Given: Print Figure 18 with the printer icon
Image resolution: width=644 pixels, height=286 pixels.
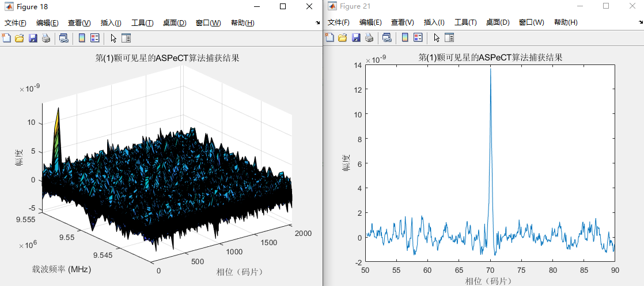Looking at the screenshot, I should click(x=46, y=38).
